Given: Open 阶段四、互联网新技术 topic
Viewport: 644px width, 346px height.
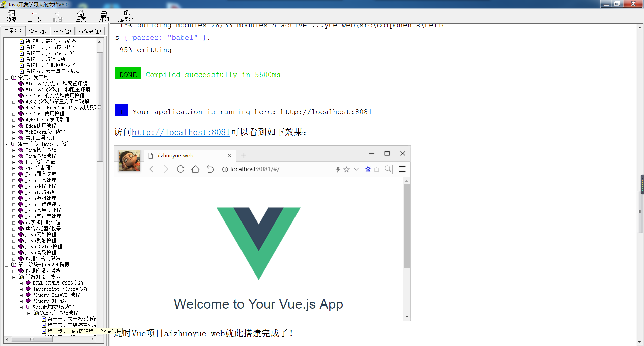Looking at the screenshot, I should pos(51,65).
